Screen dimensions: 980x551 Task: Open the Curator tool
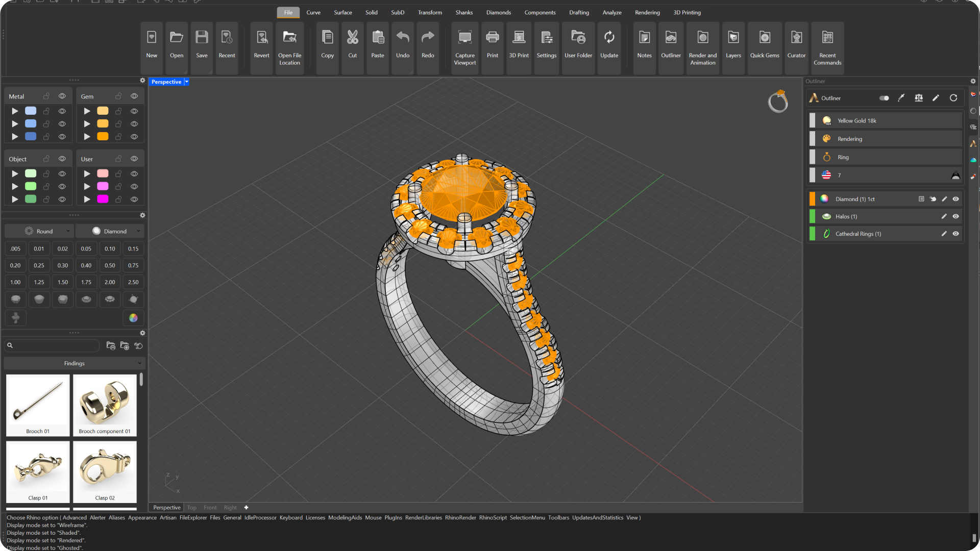pos(796,38)
